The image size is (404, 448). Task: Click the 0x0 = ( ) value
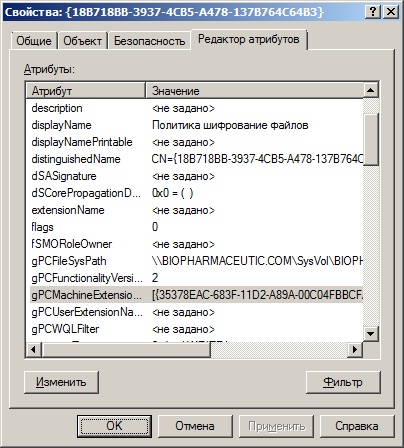point(172,193)
